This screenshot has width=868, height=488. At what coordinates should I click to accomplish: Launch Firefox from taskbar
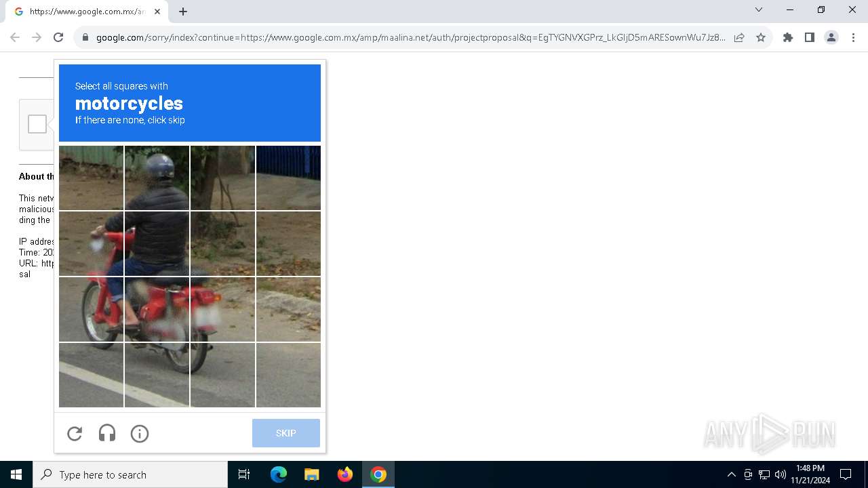pyautogui.click(x=345, y=474)
